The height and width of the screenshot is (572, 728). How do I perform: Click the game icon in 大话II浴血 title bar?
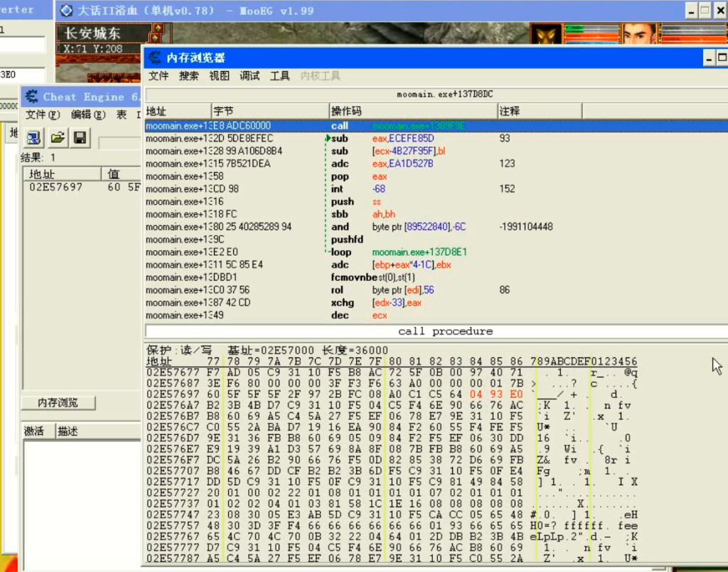point(66,10)
